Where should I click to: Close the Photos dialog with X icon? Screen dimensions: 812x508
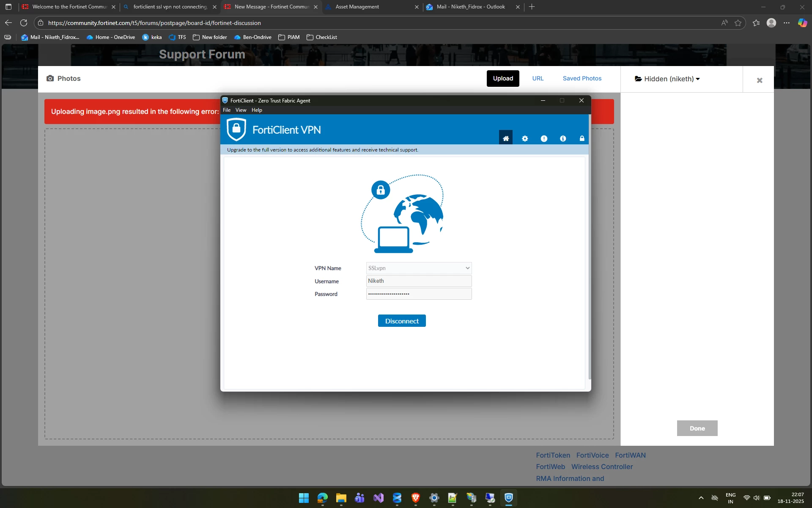760,80
